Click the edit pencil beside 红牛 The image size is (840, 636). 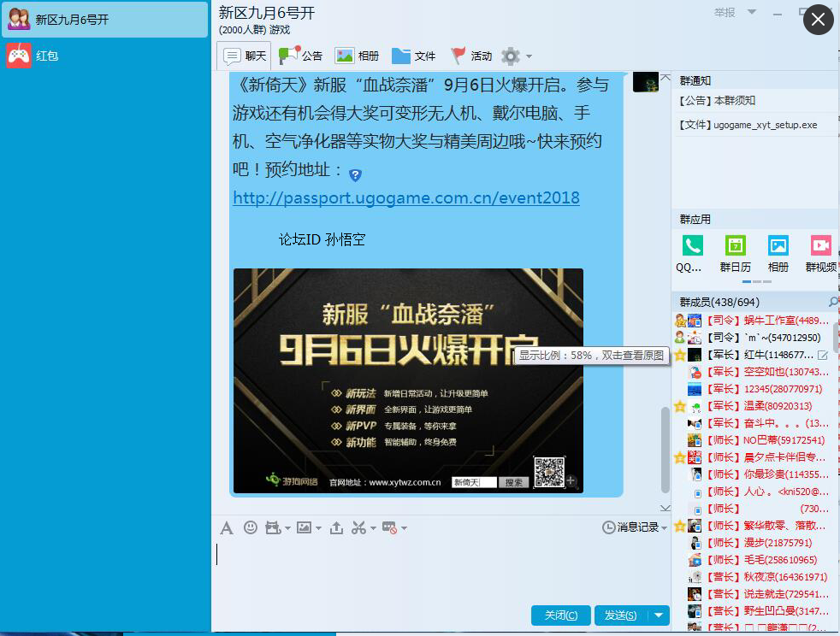(x=823, y=355)
